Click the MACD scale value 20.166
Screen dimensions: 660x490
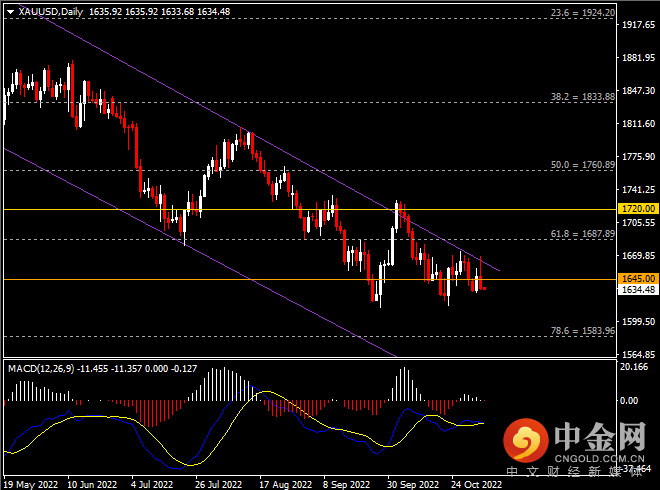click(634, 367)
